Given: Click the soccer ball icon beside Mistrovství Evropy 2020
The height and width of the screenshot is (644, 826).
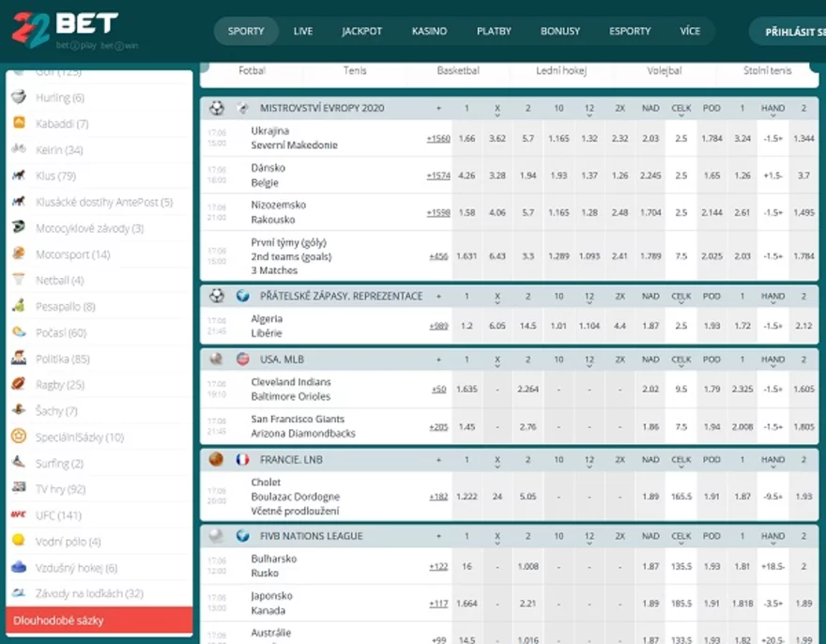Looking at the screenshot, I should click(217, 108).
